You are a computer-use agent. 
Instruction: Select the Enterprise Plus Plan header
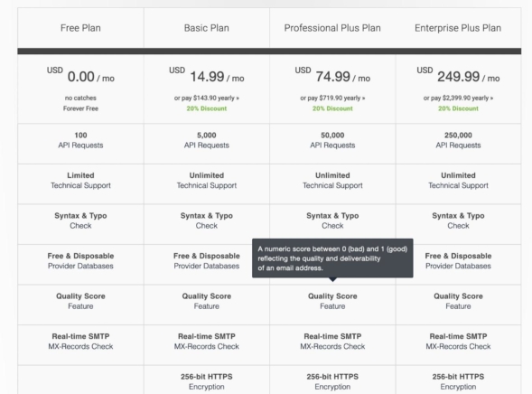[x=458, y=28]
